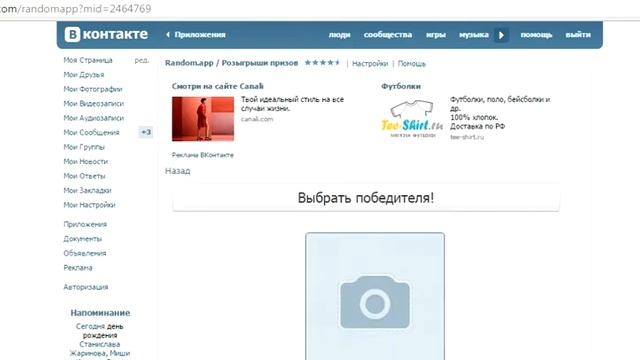Click the VKontakte logo

click(106, 34)
